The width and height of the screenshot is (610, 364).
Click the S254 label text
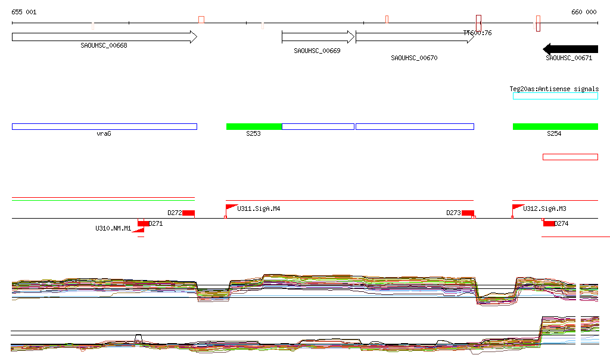(554, 134)
